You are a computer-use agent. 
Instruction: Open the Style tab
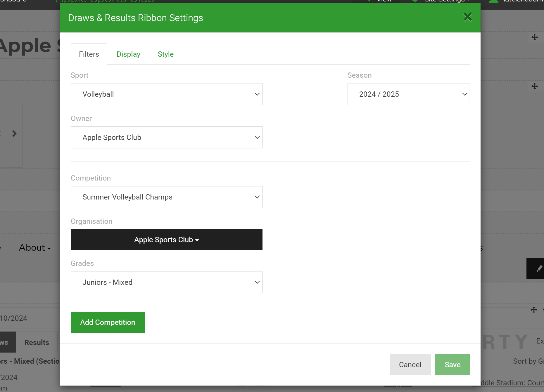[166, 54]
